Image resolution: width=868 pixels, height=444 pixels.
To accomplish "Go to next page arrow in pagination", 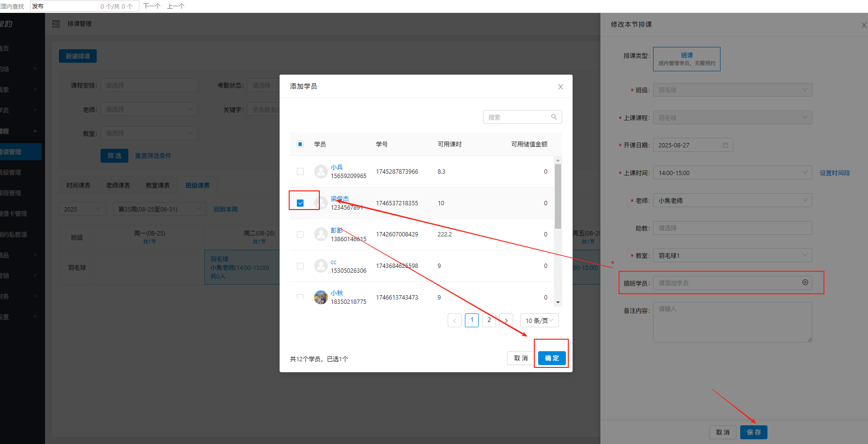I will [x=506, y=321].
